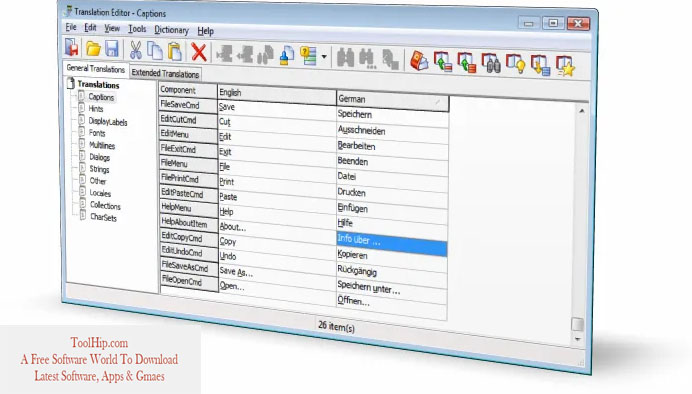The height and width of the screenshot is (394, 692).
Task: Open the Dictionary menu
Action: pos(172,30)
